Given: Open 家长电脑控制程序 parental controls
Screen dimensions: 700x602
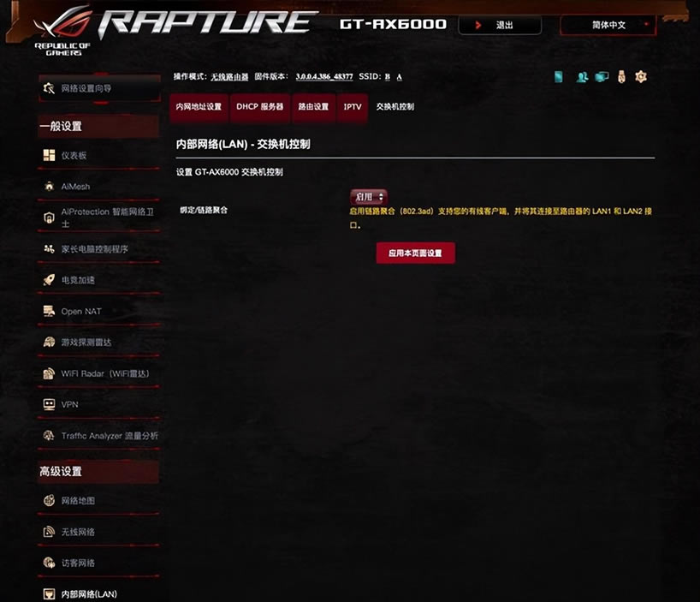Looking at the screenshot, I should click(x=99, y=248).
